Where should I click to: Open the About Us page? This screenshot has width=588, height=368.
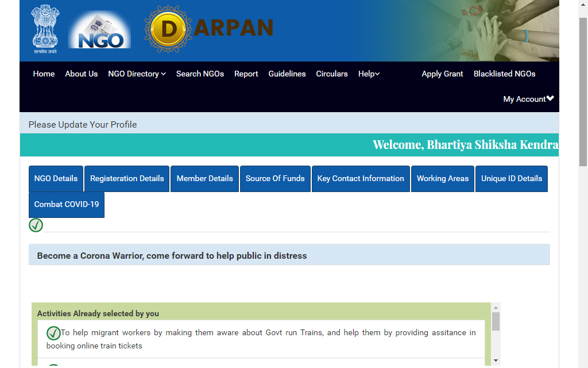81,74
